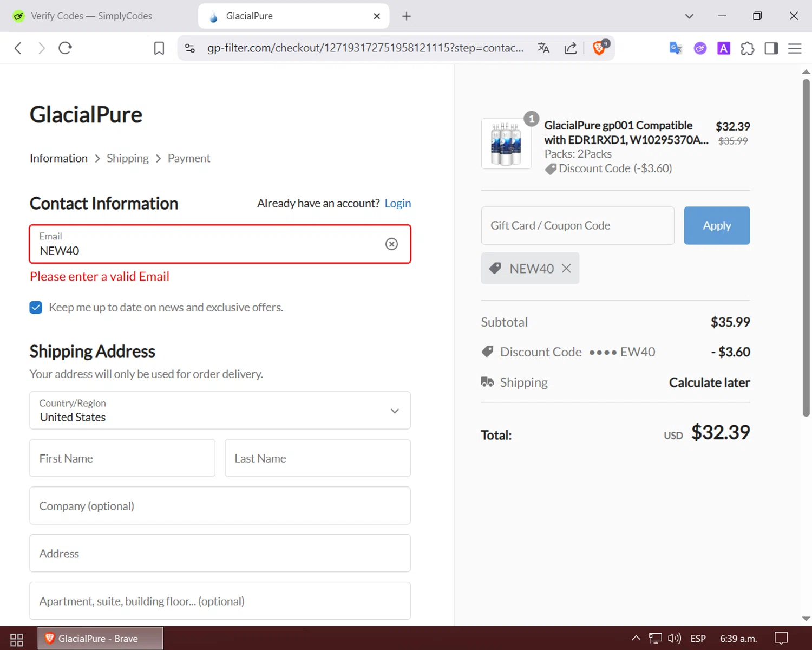Show hidden system tray icons

[x=636, y=638]
